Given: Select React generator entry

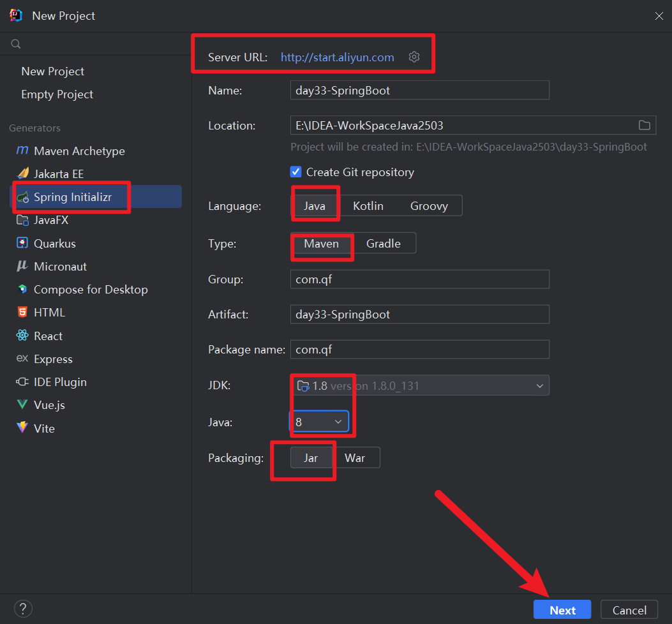Looking at the screenshot, I should point(48,336).
